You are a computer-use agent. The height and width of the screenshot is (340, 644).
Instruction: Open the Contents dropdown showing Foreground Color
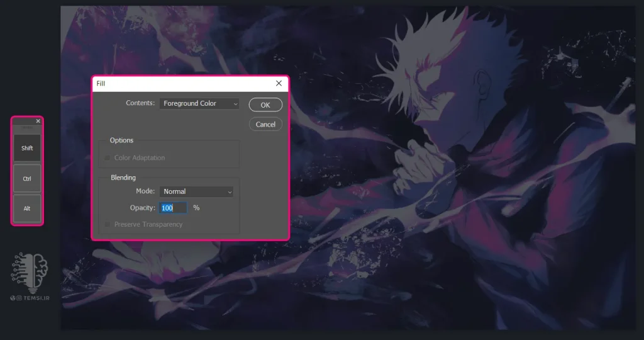point(199,103)
